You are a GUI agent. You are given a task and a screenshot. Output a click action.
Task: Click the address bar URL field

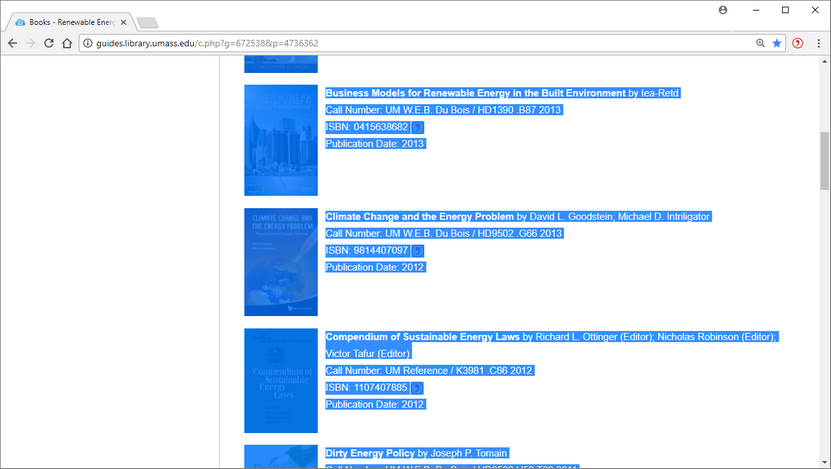(419, 43)
